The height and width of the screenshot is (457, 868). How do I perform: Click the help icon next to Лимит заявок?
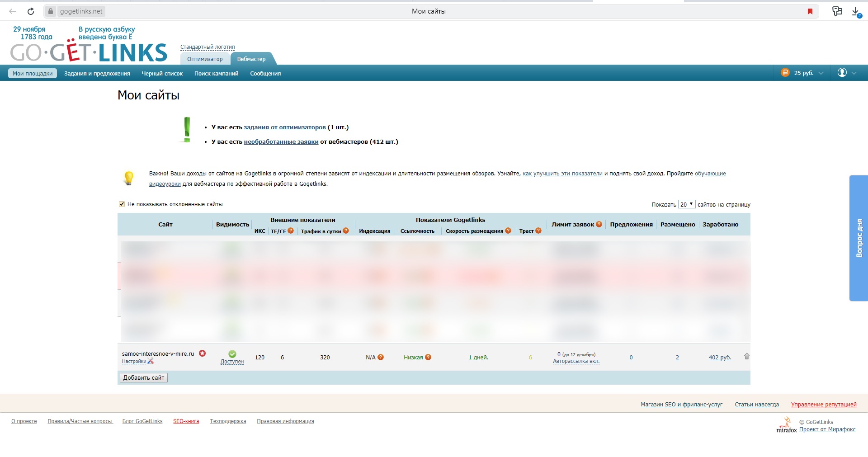point(599,224)
